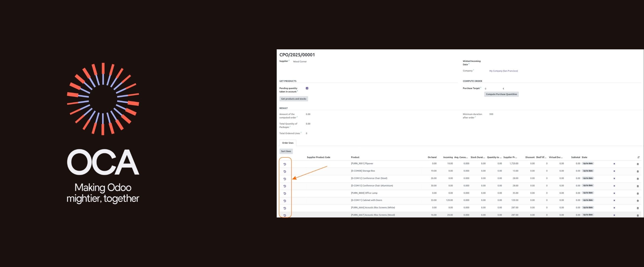
Task: Click supplier price 1,720.00 in Flipover row
Action: pyautogui.click(x=514, y=164)
